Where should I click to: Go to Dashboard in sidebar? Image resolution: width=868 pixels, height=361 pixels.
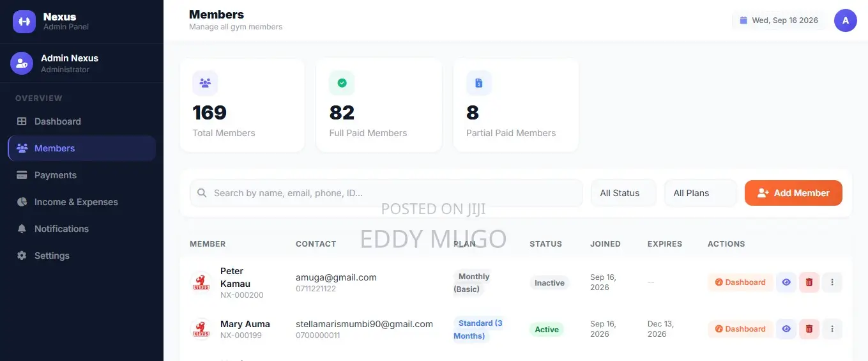[82, 121]
